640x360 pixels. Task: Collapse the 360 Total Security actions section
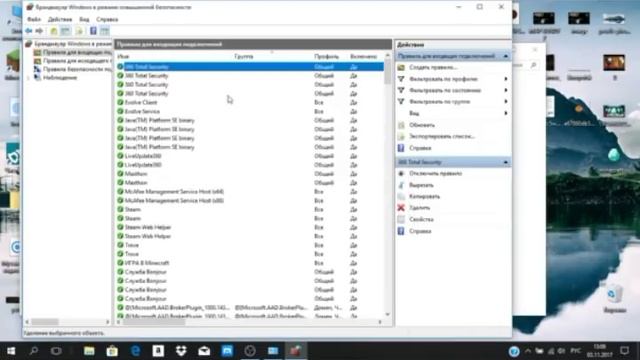[x=506, y=162]
